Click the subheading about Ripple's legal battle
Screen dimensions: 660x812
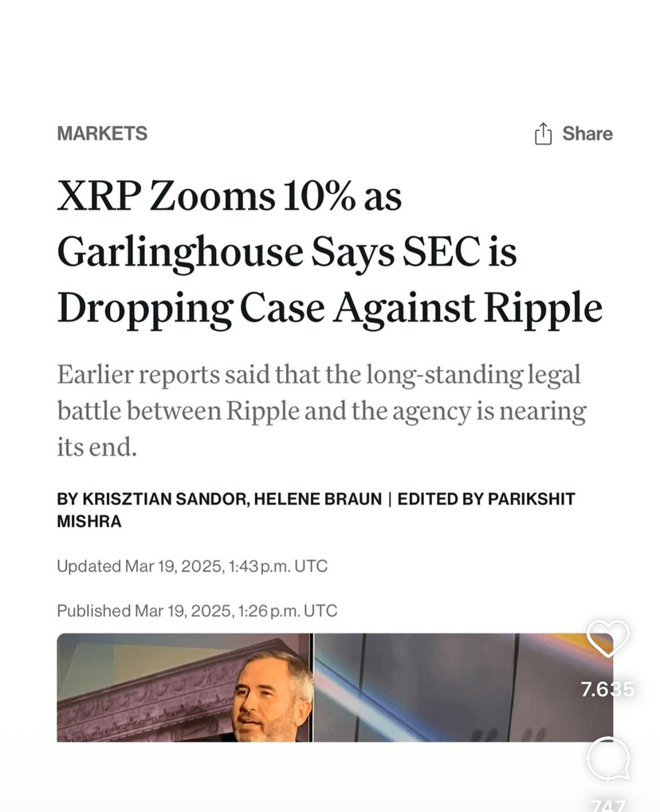[321, 411]
